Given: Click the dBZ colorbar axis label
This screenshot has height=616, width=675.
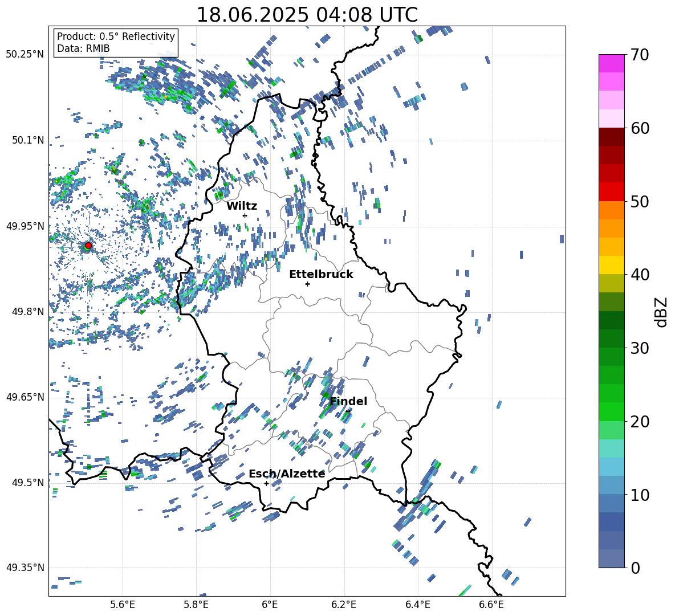Looking at the screenshot, I should coord(662,312).
